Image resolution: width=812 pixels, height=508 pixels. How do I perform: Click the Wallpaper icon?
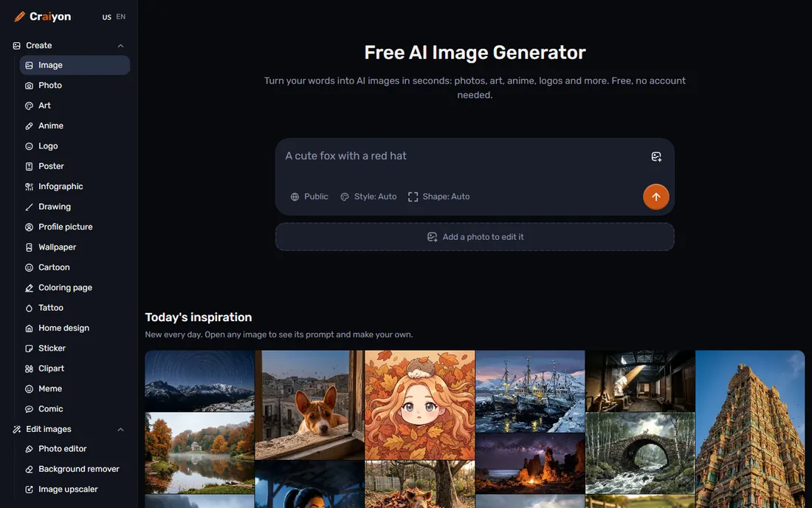tap(29, 247)
